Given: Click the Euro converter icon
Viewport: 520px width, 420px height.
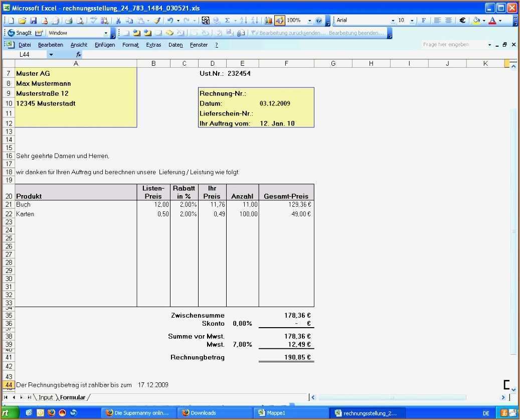Looking at the screenshot, I should tap(206, 21).
